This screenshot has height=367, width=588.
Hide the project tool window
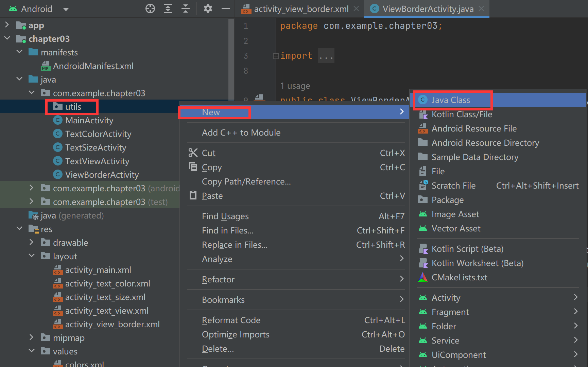click(x=226, y=8)
